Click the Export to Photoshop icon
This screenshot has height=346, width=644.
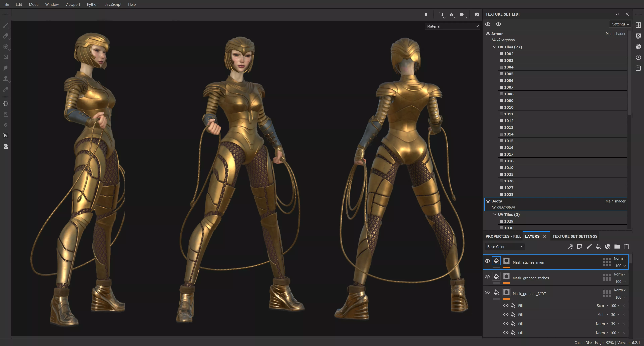click(6, 135)
